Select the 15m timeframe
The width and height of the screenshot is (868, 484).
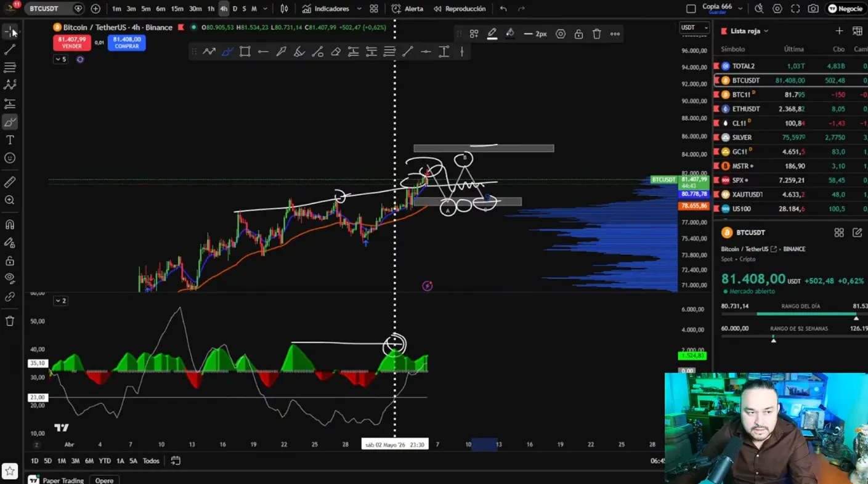[x=177, y=9]
